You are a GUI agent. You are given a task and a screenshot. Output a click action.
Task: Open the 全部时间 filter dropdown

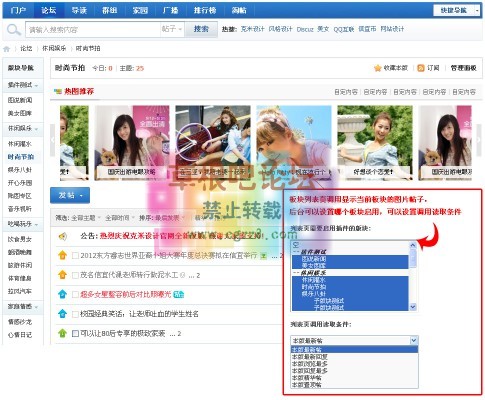120,218
